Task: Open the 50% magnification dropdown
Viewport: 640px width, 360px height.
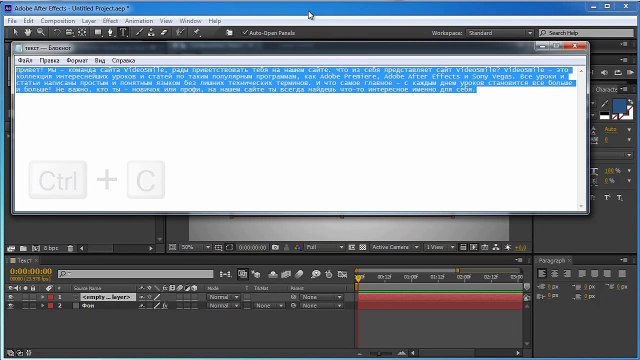Action: pos(196,247)
